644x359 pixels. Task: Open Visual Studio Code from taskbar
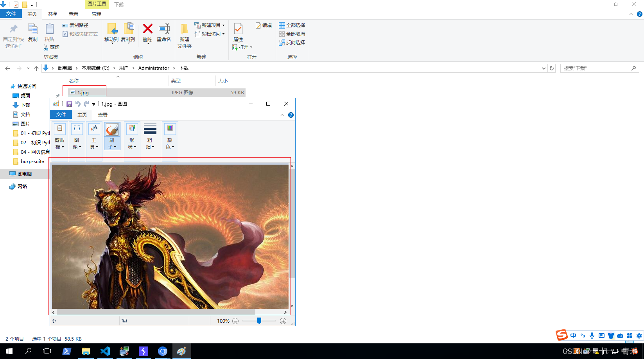pyautogui.click(x=105, y=351)
